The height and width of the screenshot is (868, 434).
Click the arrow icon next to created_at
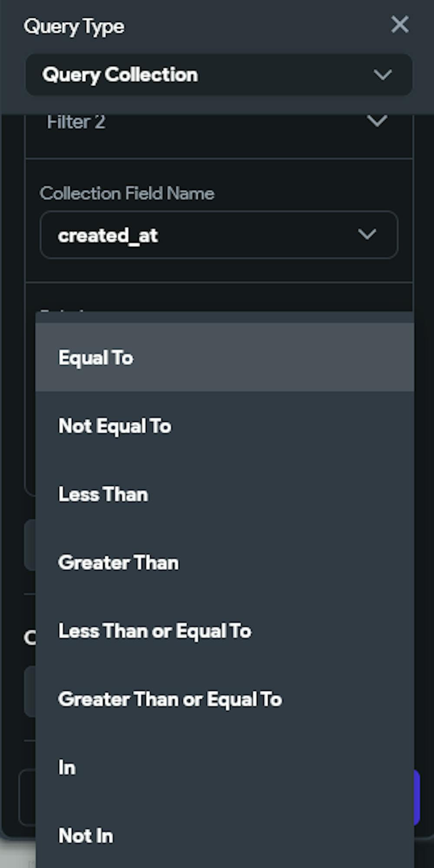click(x=367, y=235)
